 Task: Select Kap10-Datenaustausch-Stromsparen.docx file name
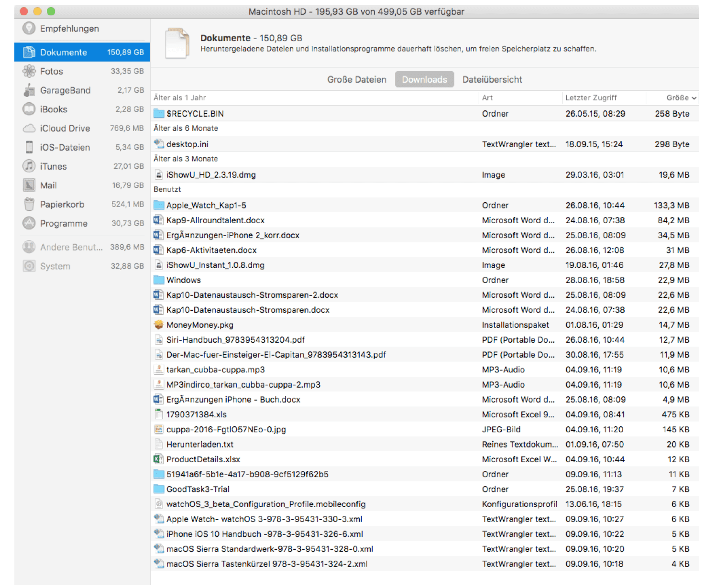(248, 310)
